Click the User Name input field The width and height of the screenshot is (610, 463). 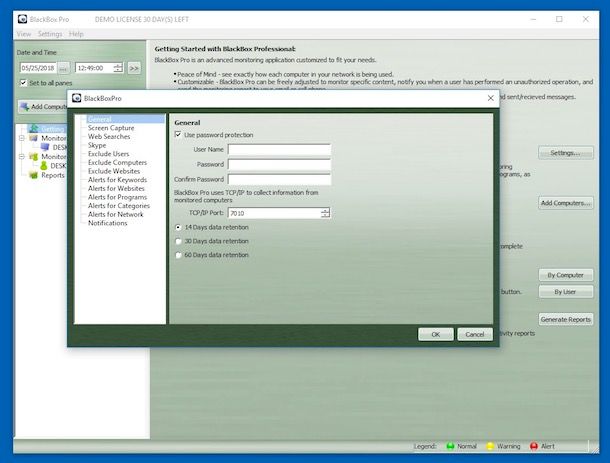(x=279, y=149)
